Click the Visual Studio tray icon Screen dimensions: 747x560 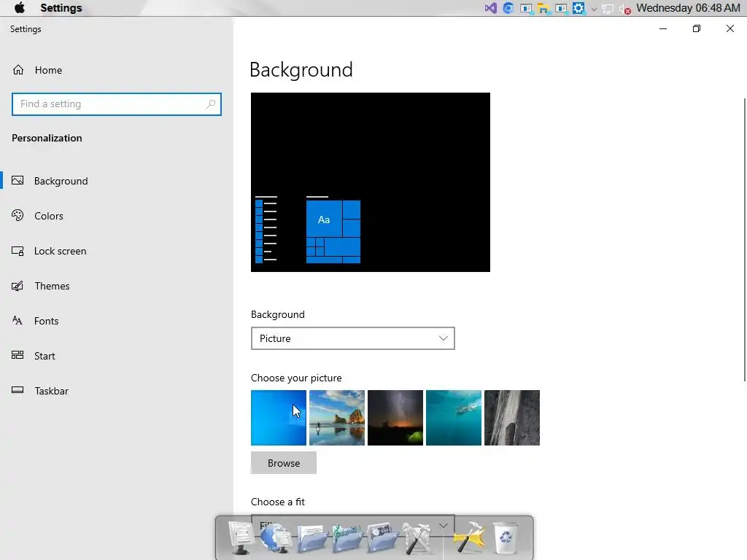(x=491, y=8)
